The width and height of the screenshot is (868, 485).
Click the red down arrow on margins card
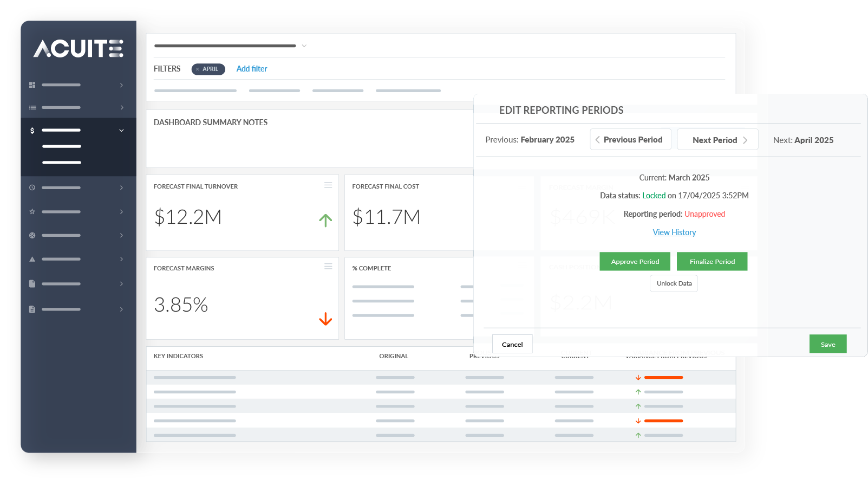(x=325, y=319)
